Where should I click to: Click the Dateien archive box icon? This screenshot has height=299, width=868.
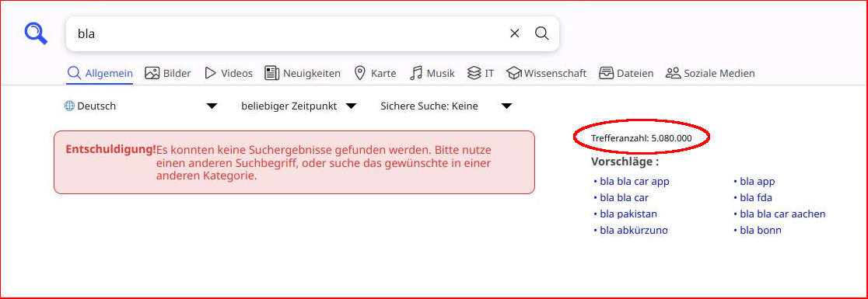607,73
